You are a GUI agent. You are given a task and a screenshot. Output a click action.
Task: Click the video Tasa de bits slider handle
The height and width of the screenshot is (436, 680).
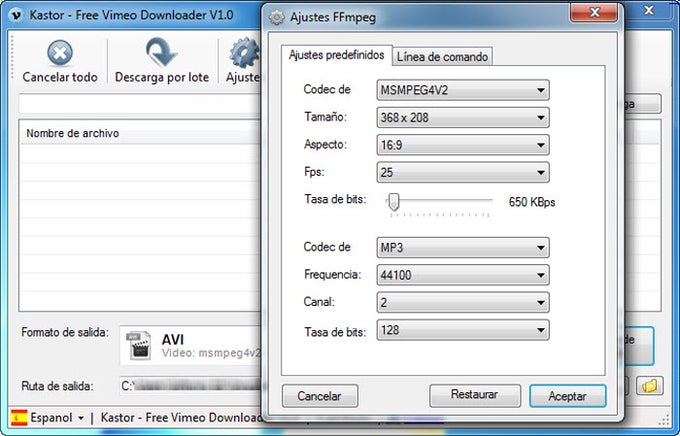pos(393,202)
